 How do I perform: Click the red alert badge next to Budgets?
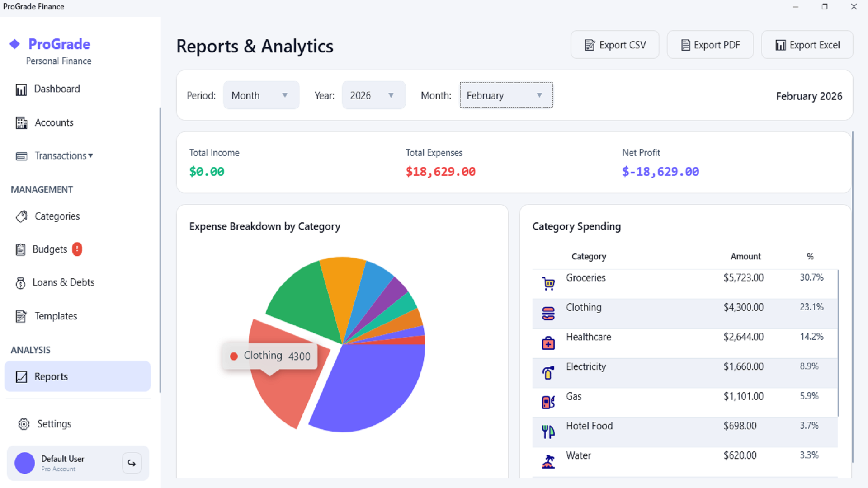(77, 249)
